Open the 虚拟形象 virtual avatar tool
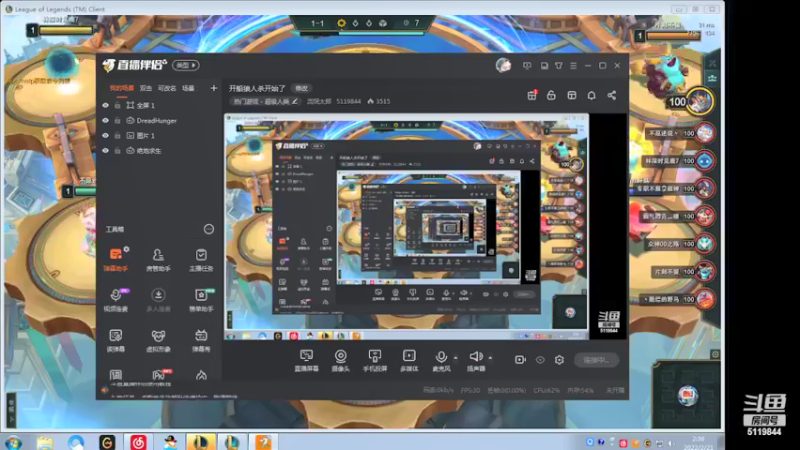This screenshot has height=450, width=800. (158, 340)
